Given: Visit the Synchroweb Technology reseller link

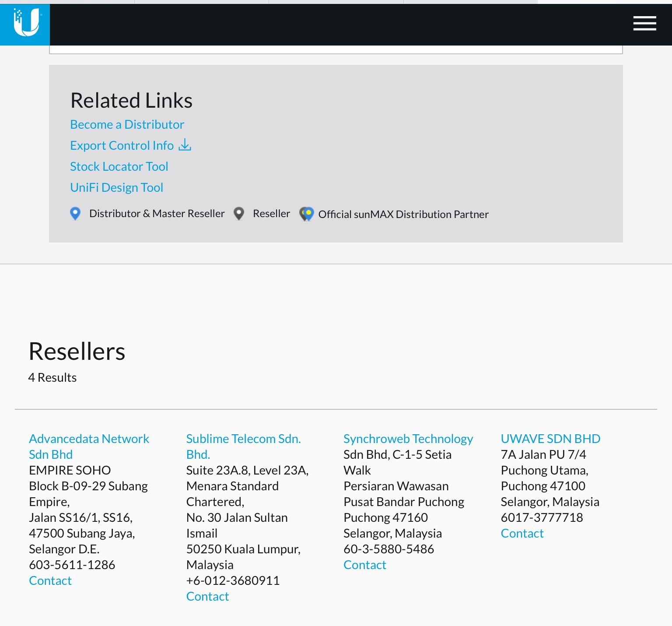Looking at the screenshot, I should pyautogui.click(x=408, y=439).
